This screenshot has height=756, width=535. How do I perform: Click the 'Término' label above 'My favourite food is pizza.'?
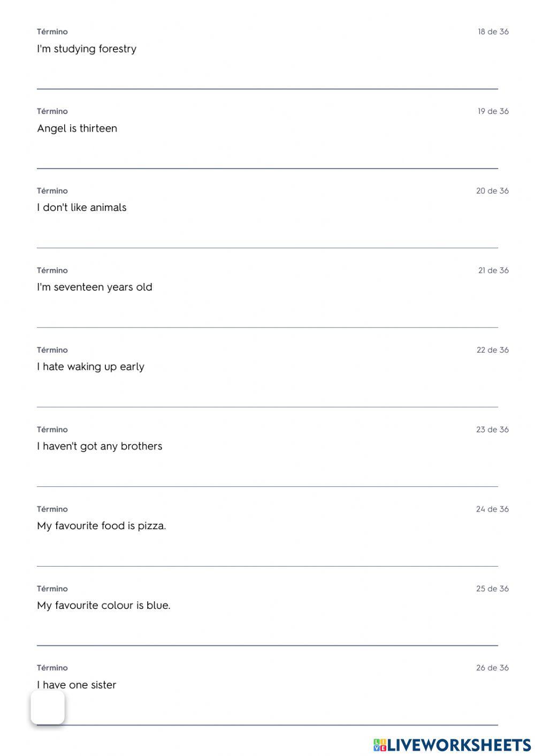pos(52,509)
